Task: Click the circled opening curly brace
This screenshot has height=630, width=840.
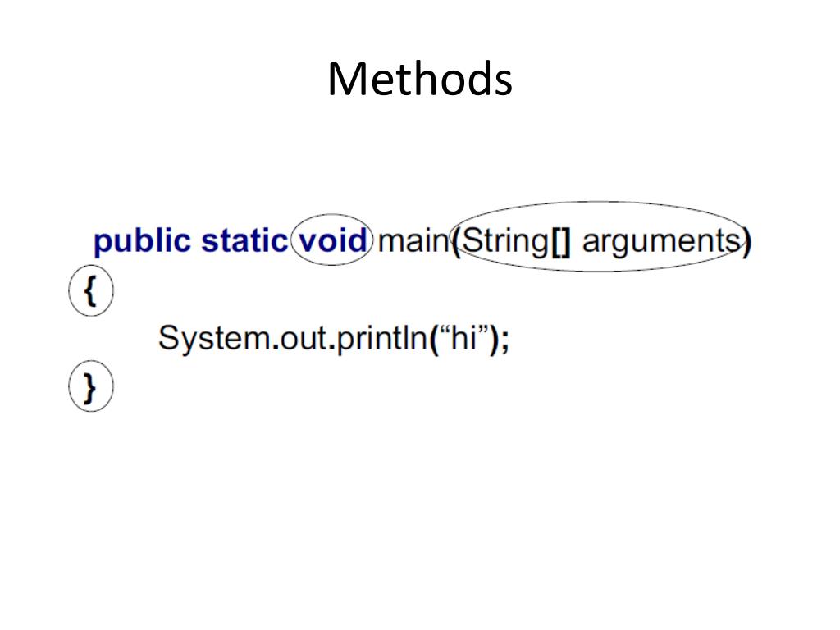Action: (x=90, y=290)
